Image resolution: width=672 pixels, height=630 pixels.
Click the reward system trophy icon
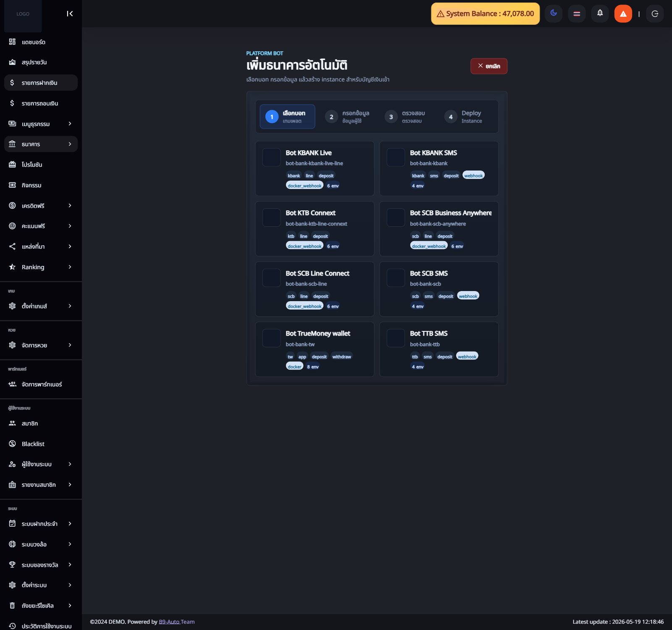click(x=12, y=565)
